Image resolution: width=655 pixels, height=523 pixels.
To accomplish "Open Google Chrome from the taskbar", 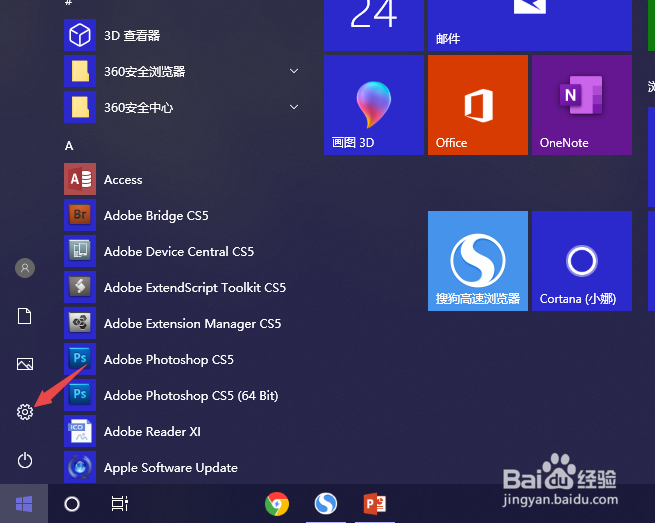I will tap(277, 504).
